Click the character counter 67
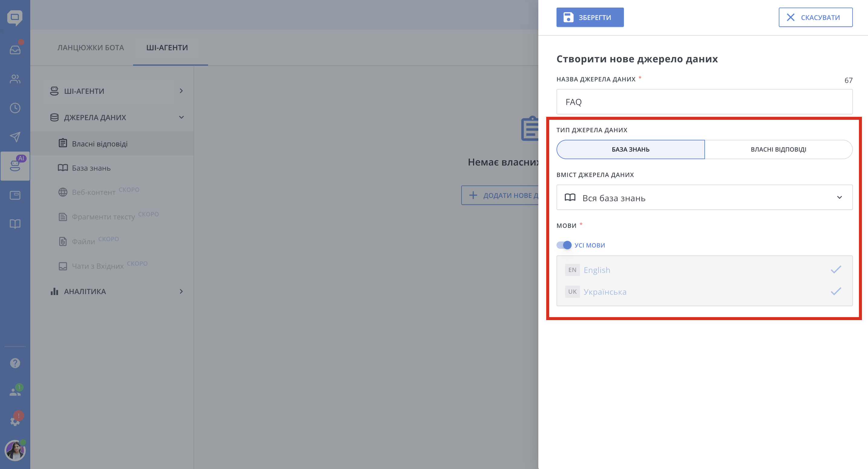 click(x=848, y=80)
